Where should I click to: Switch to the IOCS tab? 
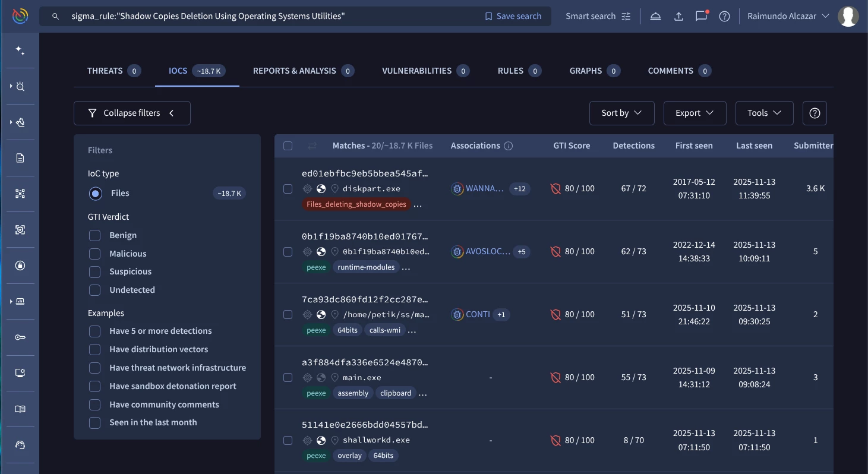(197, 71)
